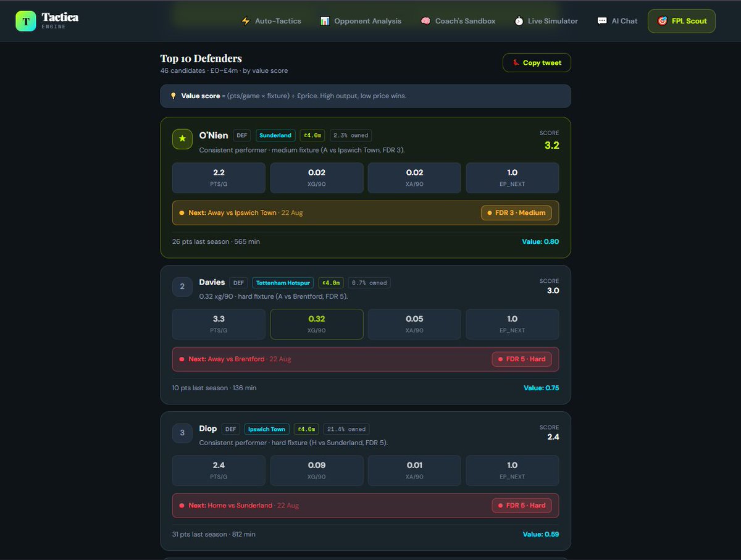Click Davies' highlighted 0.32 XG/90 box
Image resolution: width=741 pixels, height=560 pixels.
(317, 324)
